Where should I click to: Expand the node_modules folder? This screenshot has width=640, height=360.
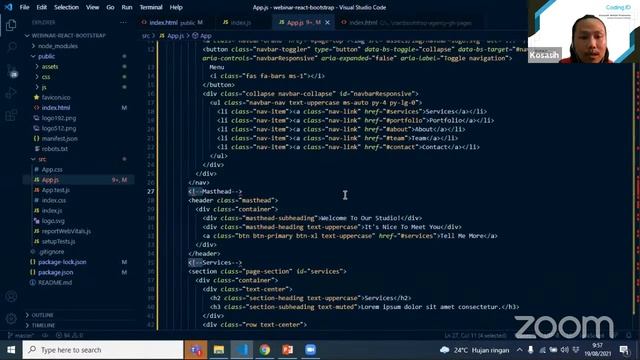click(58, 46)
